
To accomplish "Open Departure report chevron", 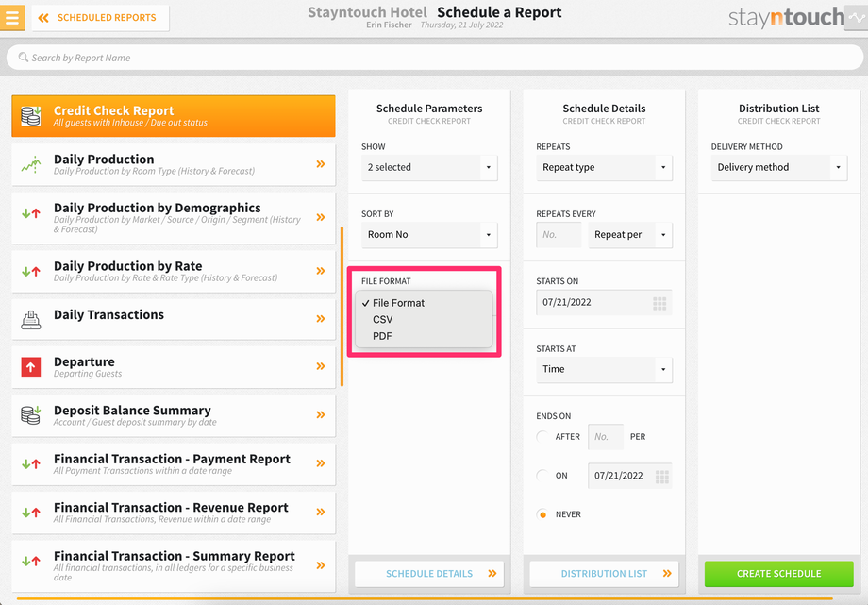I will pos(321,366).
